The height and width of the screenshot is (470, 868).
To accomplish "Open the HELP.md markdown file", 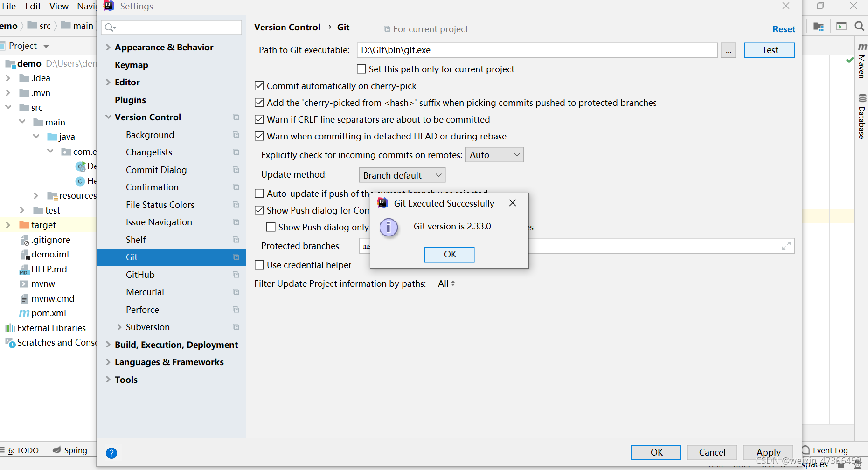I will click(x=43, y=269).
